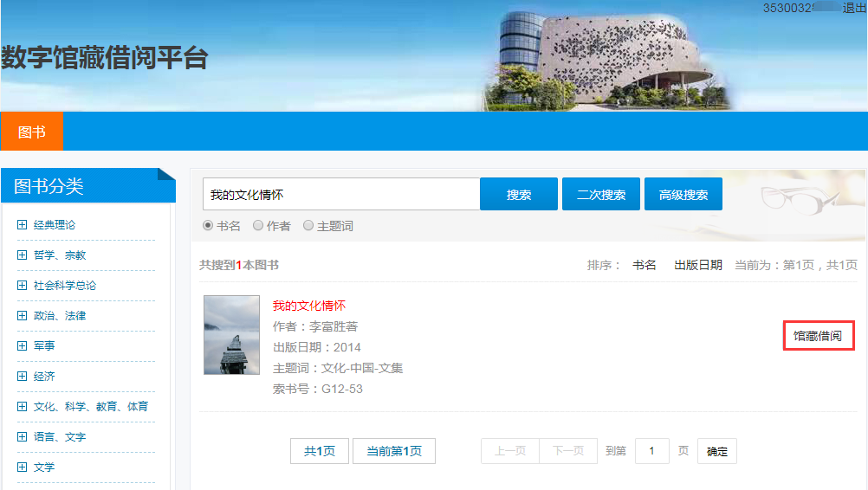The image size is (868, 490).
Task: Expand the 哲学、宗教 category plus icon
Action: pos(22,255)
